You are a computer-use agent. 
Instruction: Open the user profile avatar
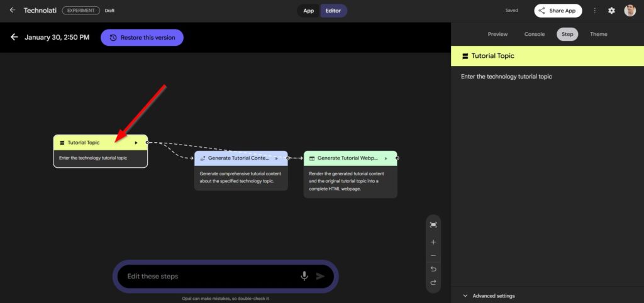point(630,11)
